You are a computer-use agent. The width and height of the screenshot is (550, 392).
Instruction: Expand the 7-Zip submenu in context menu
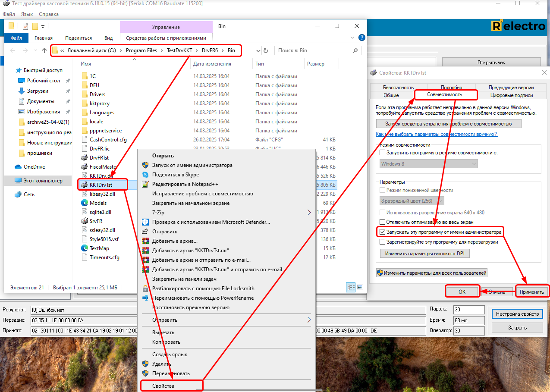[308, 212]
